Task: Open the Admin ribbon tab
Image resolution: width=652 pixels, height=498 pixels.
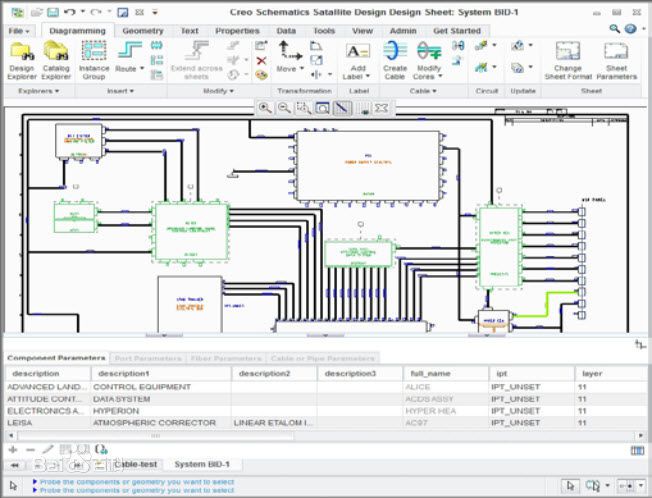Action: [x=403, y=31]
